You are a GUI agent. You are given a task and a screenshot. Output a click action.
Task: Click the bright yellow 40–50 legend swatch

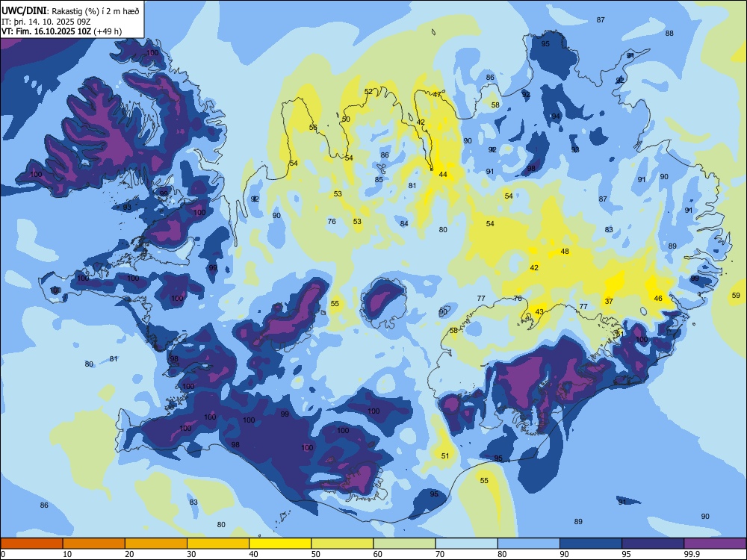[280, 544]
